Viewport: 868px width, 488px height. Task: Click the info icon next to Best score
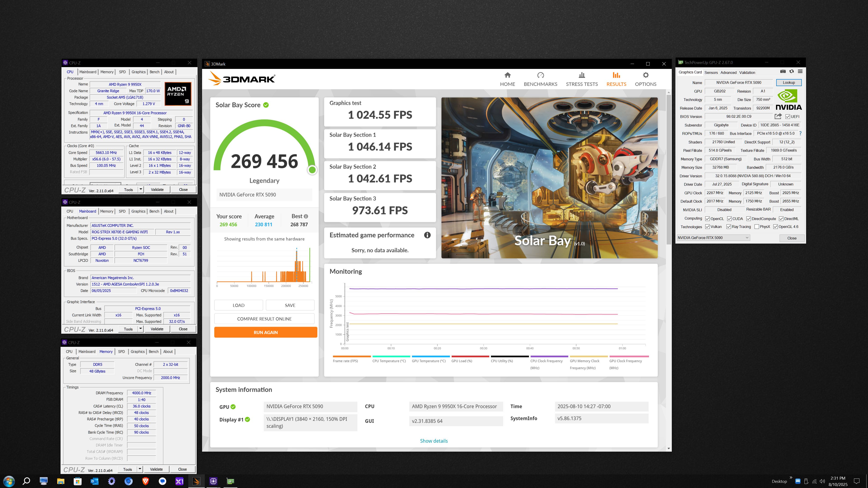pos(306,217)
